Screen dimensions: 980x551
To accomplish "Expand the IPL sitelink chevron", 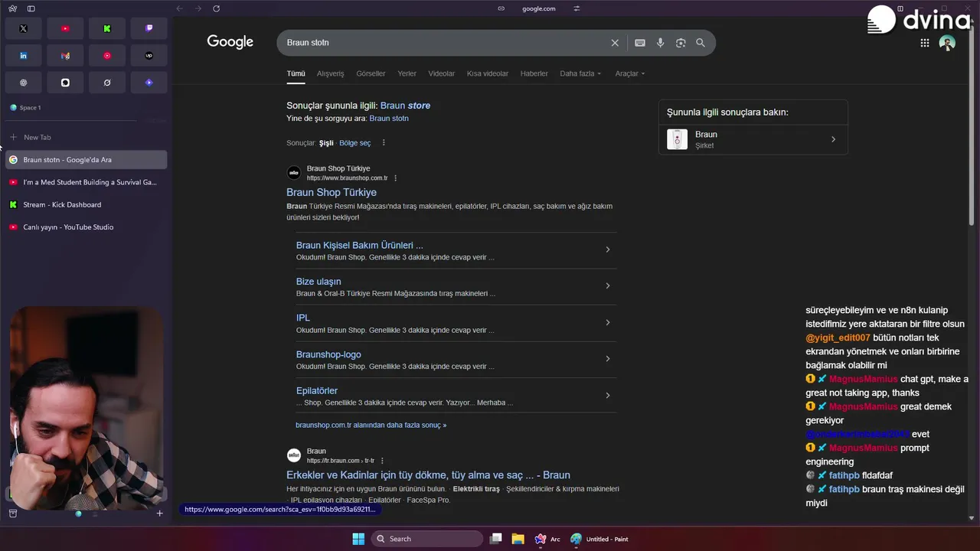I will tap(608, 322).
